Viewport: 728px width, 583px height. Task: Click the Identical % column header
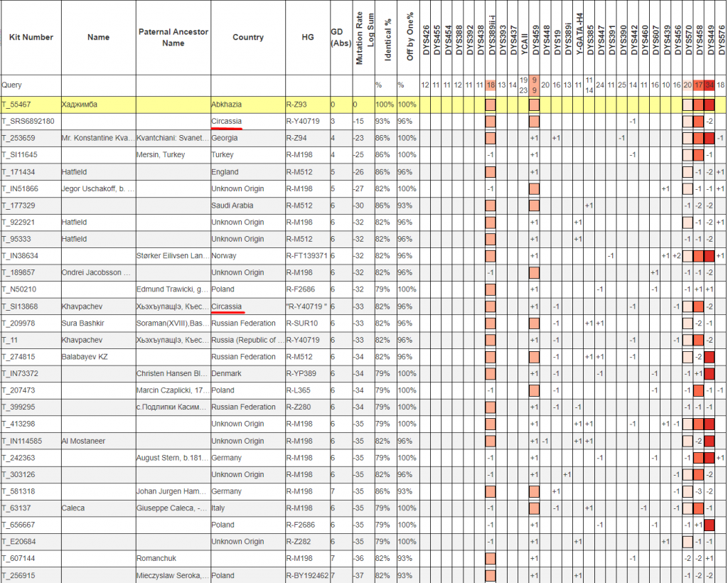[387, 40]
